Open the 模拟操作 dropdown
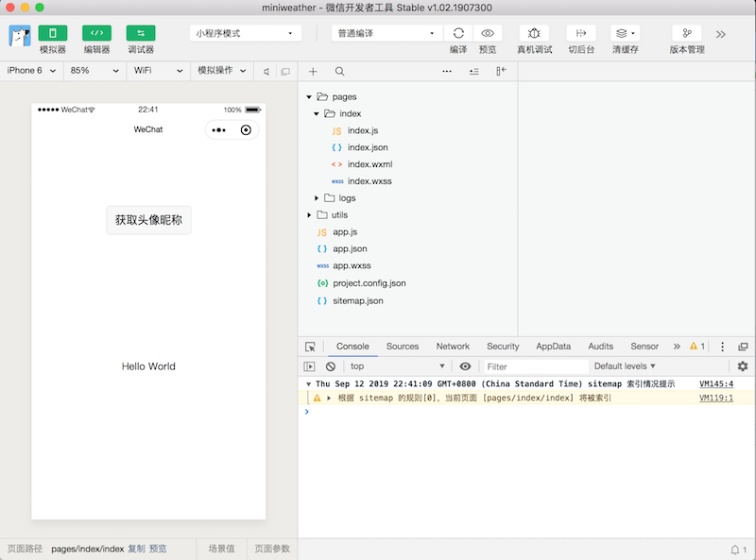The width and height of the screenshot is (756, 560). pos(221,71)
